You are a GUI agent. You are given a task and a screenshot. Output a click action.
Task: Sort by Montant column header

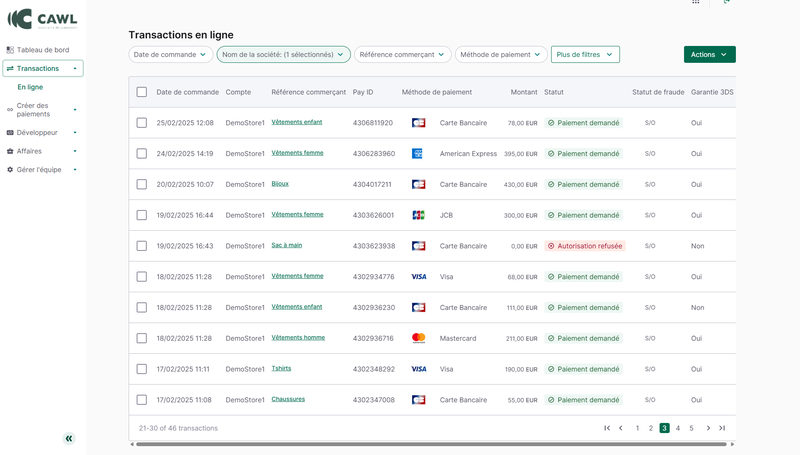tap(523, 92)
